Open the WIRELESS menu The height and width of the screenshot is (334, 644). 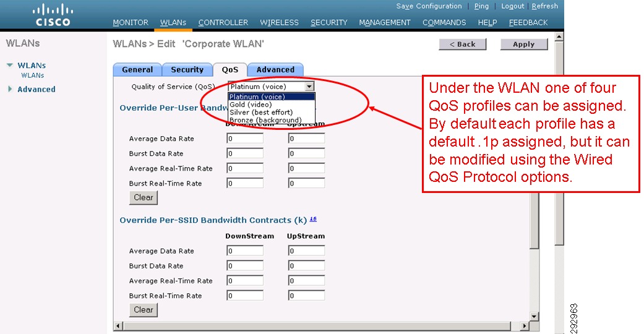click(x=279, y=23)
